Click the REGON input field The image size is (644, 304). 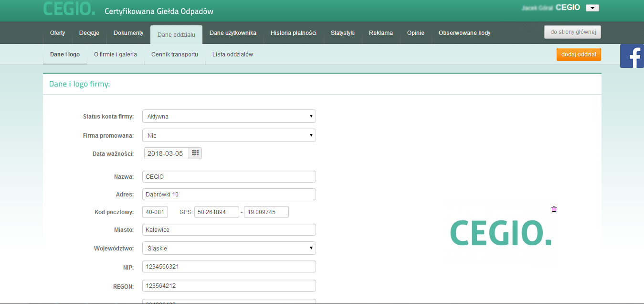point(229,286)
